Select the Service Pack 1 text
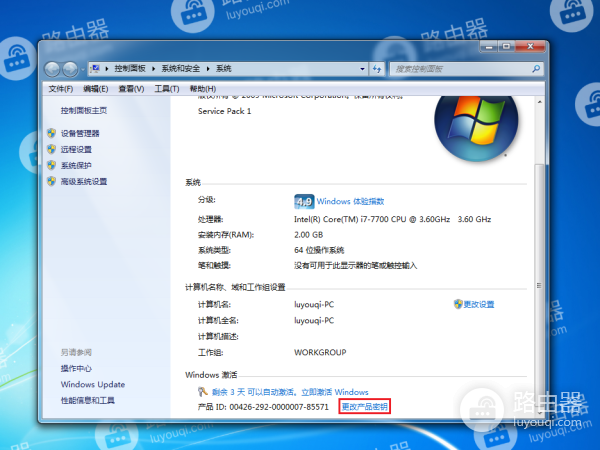Viewport: 600px width, 450px height. pos(225,111)
